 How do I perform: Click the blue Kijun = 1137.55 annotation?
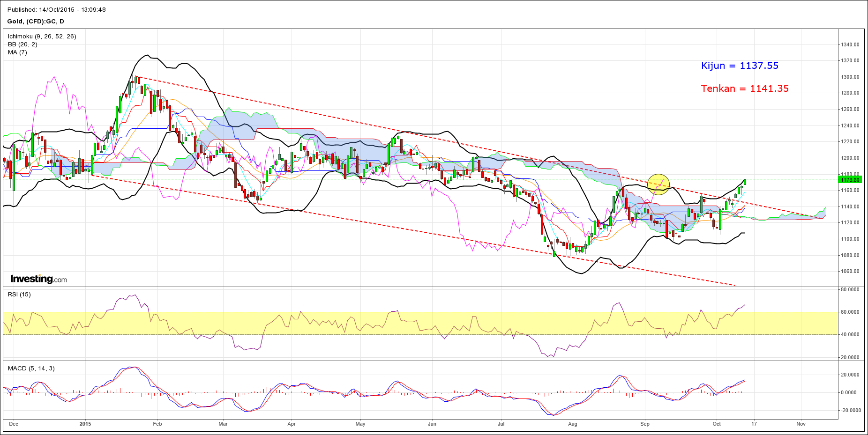pyautogui.click(x=740, y=66)
